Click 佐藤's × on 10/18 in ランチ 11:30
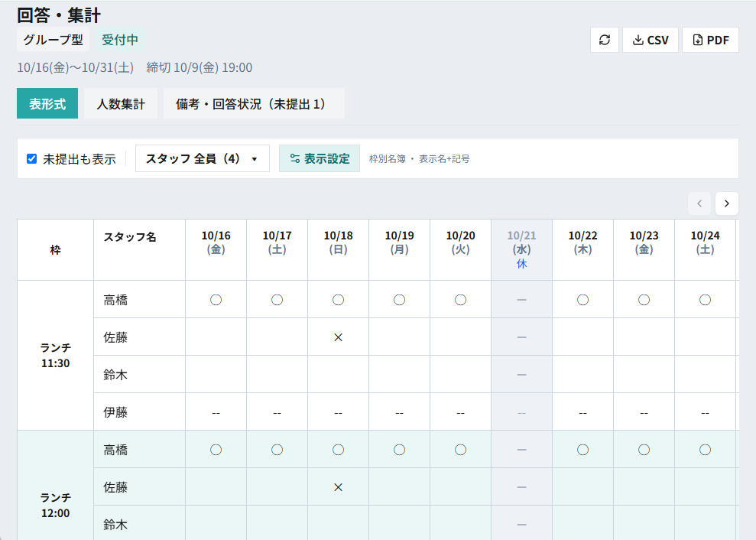The image size is (756, 540). click(x=339, y=337)
